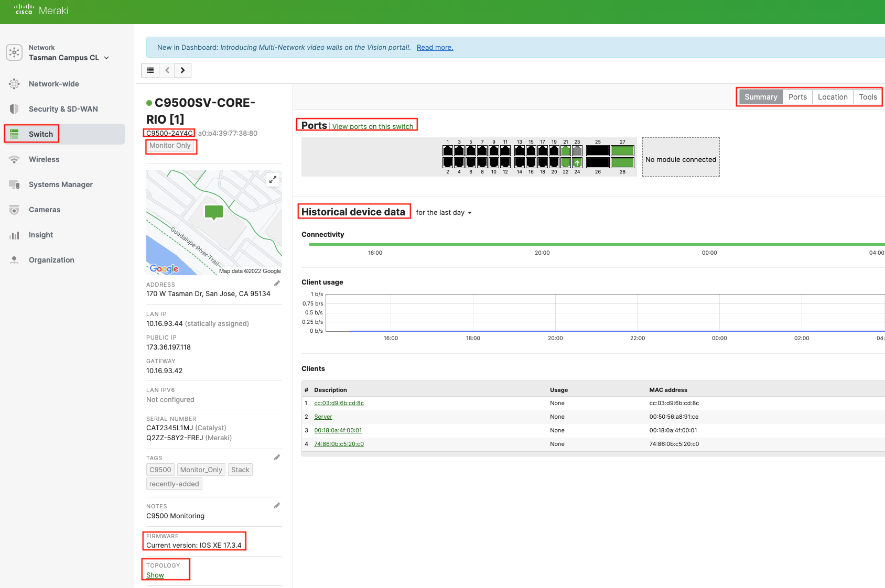This screenshot has width=885, height=588.
Task: Switch to the Ports tab
Action: (x=797, y=97)
